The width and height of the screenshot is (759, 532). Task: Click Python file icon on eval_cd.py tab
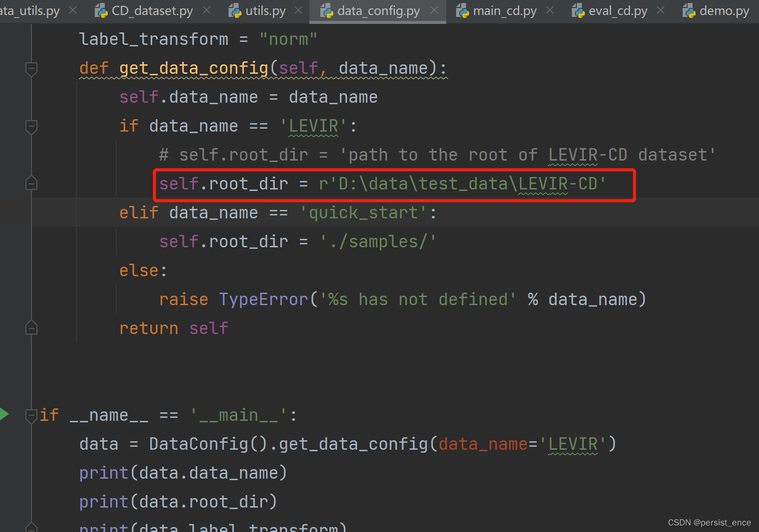click(x=578, y=11)
